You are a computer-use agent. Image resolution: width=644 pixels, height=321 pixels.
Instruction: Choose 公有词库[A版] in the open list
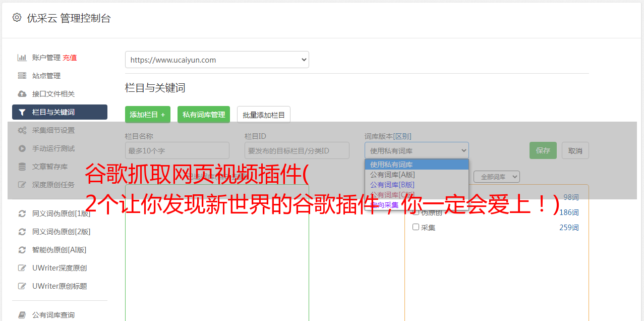[417, 175]
